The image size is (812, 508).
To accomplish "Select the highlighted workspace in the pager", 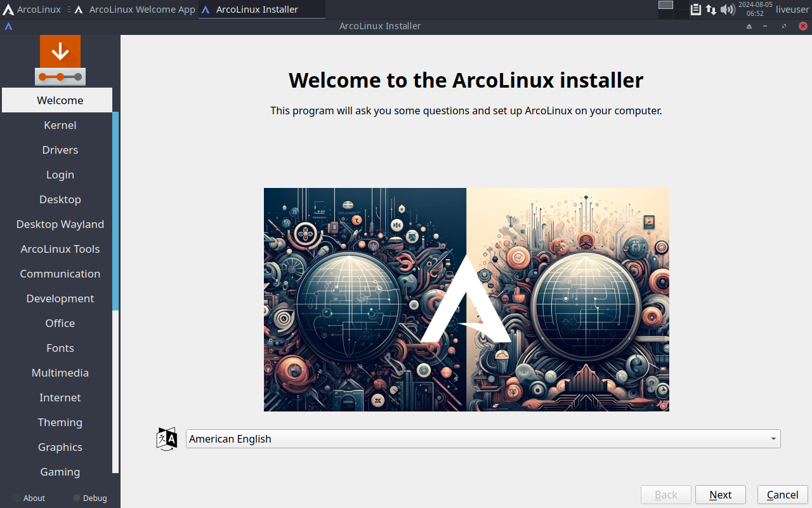I will [665, 5].
